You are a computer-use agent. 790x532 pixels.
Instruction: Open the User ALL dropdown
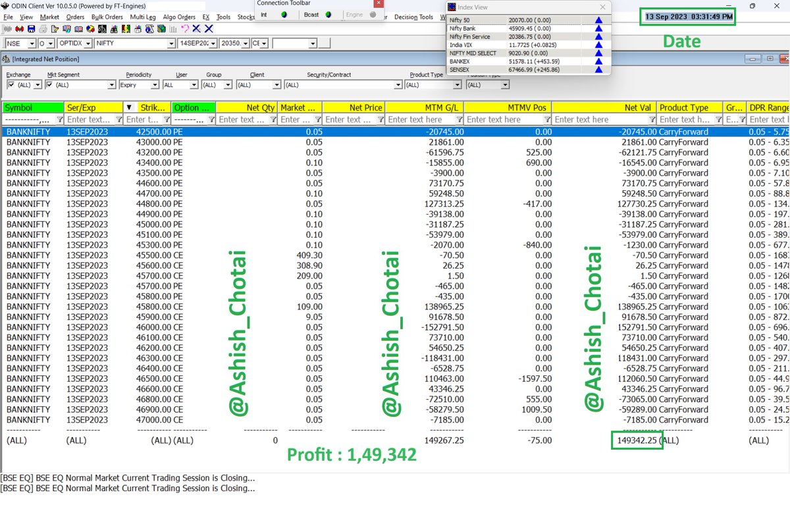(x=194, y=85)
